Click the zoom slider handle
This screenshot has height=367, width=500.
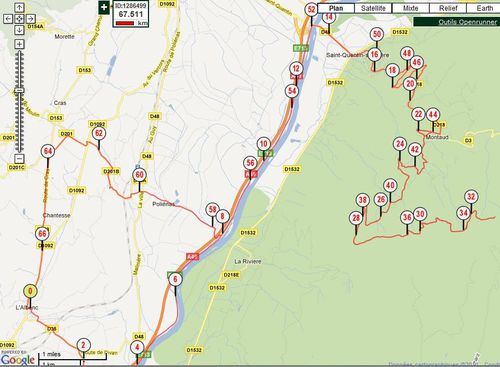pos(19,90)
